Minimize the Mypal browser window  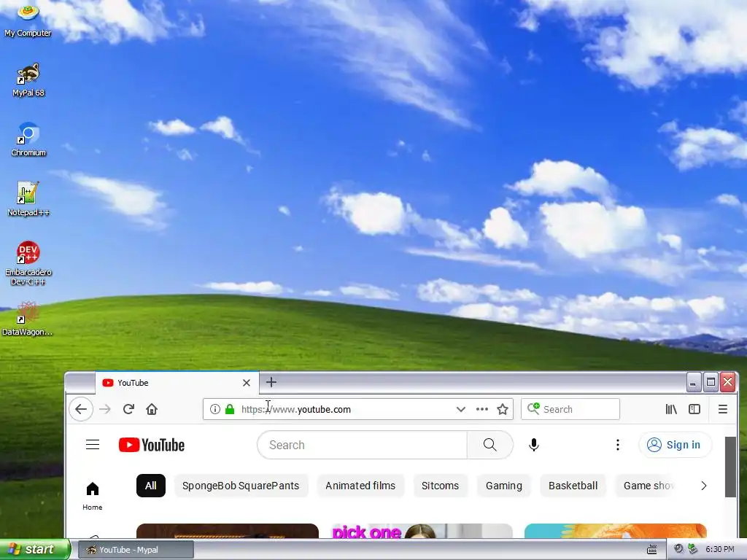(693, 382)
